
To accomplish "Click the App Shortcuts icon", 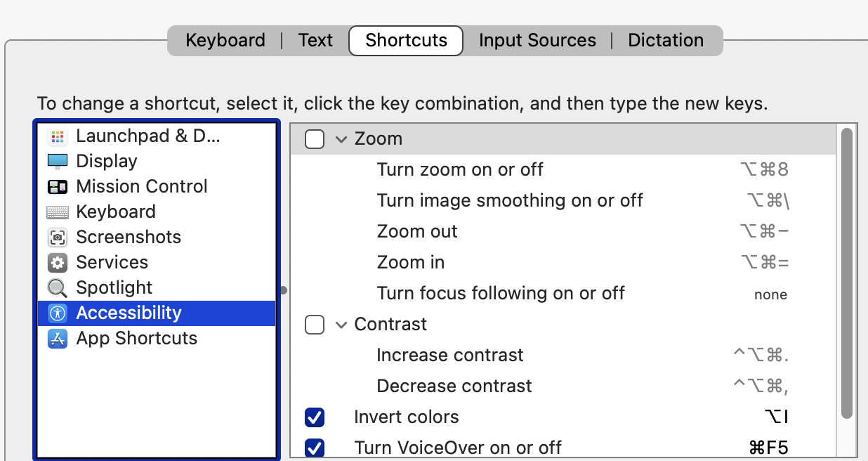I will 58,339.
